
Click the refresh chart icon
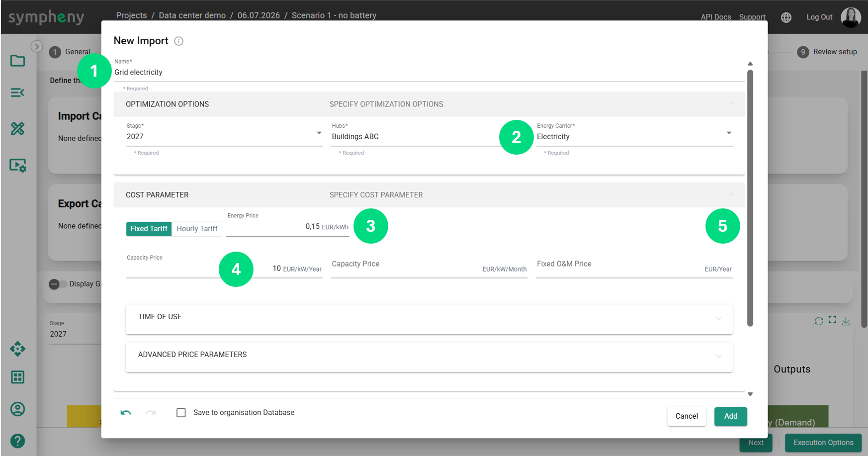click(819, 321)
